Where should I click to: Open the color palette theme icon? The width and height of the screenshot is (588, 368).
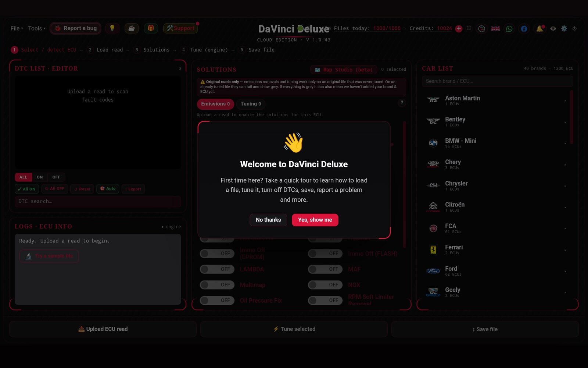coord(481,29)
